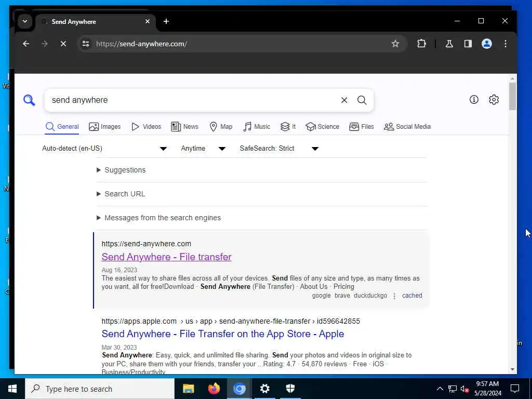The width and height of the screenshot is (532, 399).
Task: Open a new browser tab
Action: pos(166,21)
